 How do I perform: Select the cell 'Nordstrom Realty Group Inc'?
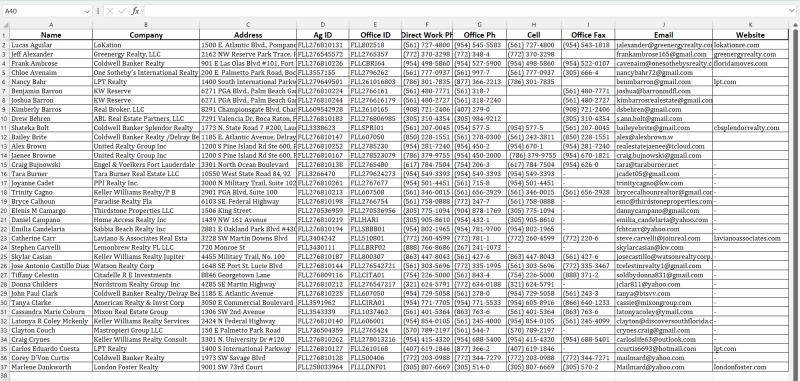[x=146, y=284]
